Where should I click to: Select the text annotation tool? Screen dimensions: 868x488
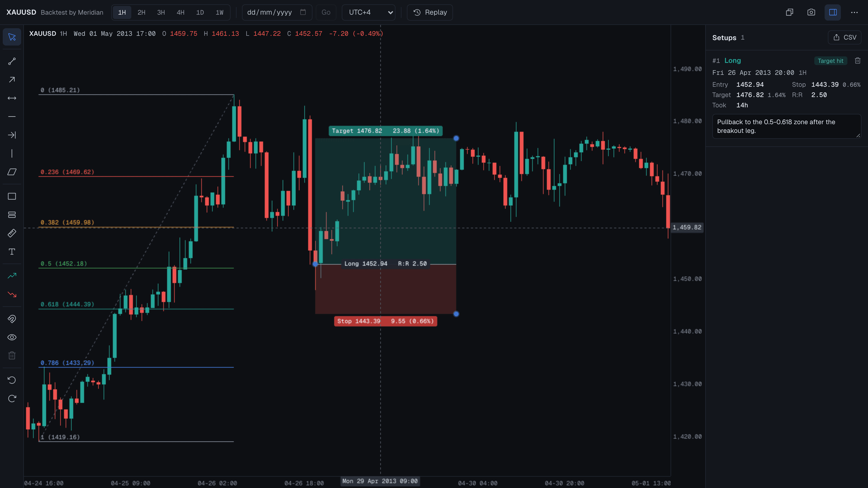pyautogui.click(x=12, y=252)
